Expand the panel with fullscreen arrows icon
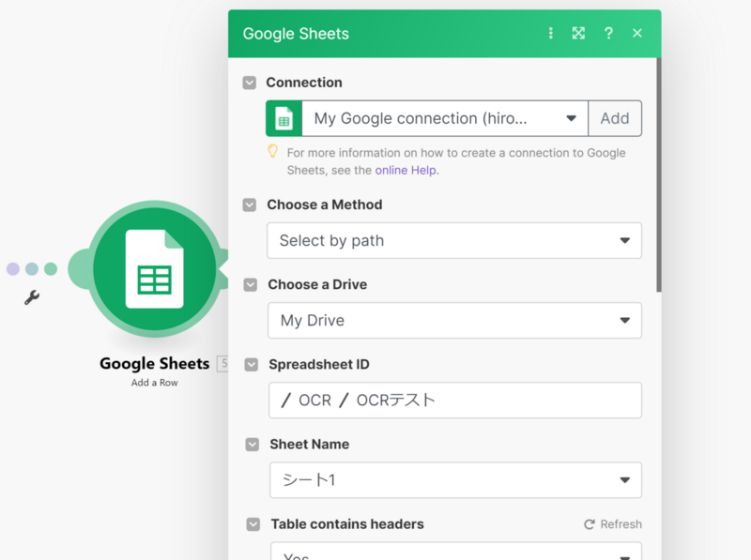Viewport: 751px width, 560px height. (578, 33)
